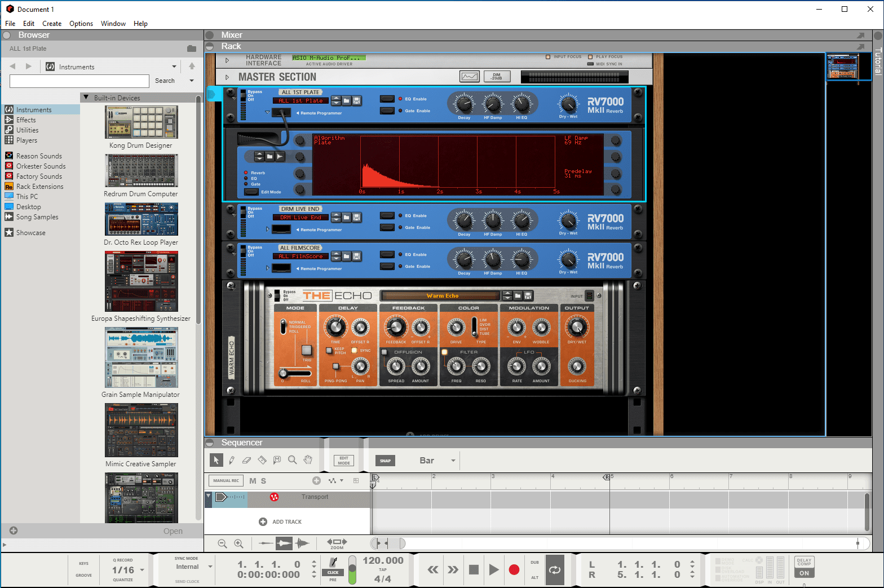The width and height of the screenshot is (884, 588).
Task: Select the Eraser tool in sequencer
Action: 246,460
